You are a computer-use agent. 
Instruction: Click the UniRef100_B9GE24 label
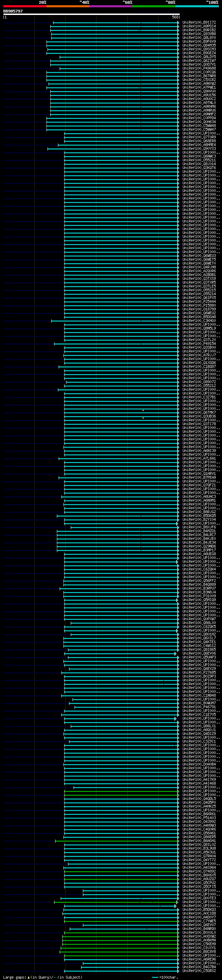(x=199, y=53)
